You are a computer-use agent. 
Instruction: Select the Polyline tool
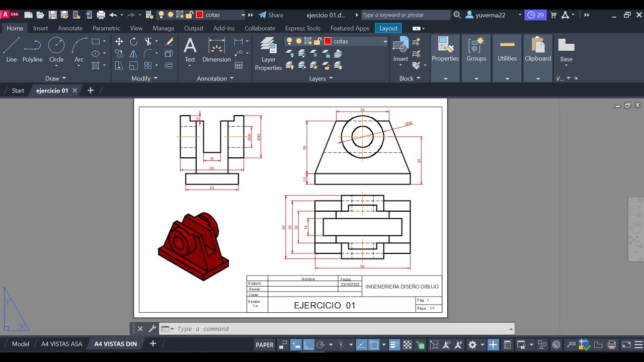tap(32, 50)
